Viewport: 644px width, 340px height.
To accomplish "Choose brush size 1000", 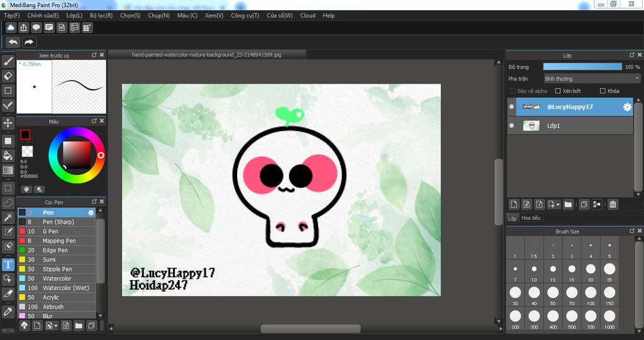I will tap(609, 319).
